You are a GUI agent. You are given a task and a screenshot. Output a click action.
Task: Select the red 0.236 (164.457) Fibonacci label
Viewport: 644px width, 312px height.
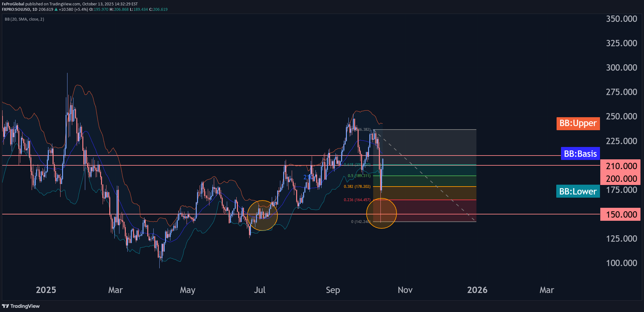(x=357, y=200)
